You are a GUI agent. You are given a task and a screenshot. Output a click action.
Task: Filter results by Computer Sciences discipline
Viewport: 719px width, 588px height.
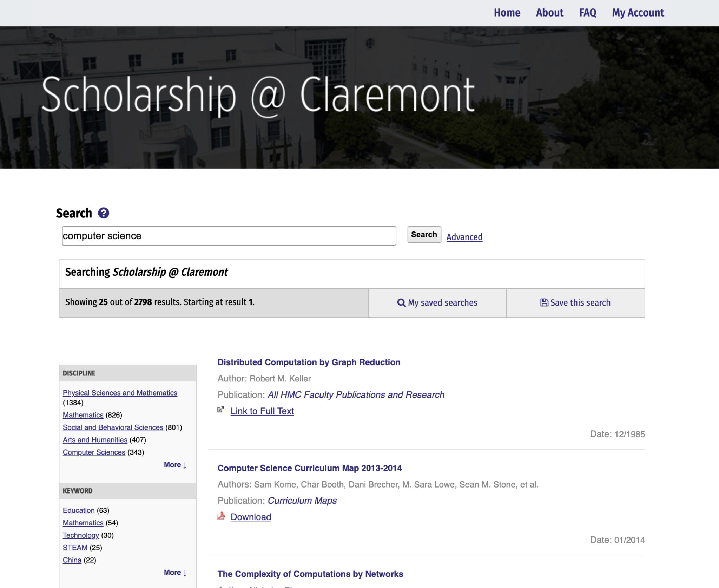click(x=94, y=452)
